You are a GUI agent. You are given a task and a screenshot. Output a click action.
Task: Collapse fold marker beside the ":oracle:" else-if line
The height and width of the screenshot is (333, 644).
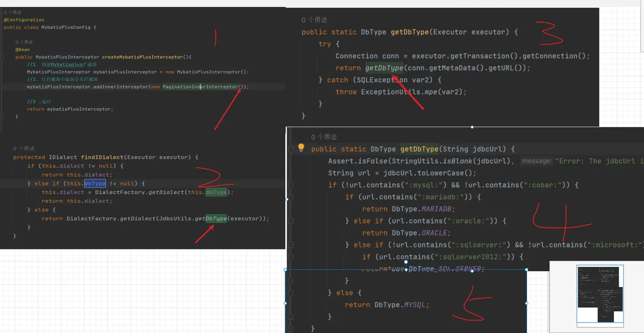point(291,221)
